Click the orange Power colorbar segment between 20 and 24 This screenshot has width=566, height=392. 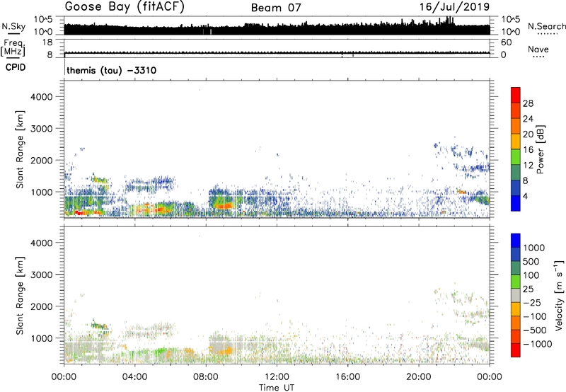pyautogui.click(x=516, y=126)
